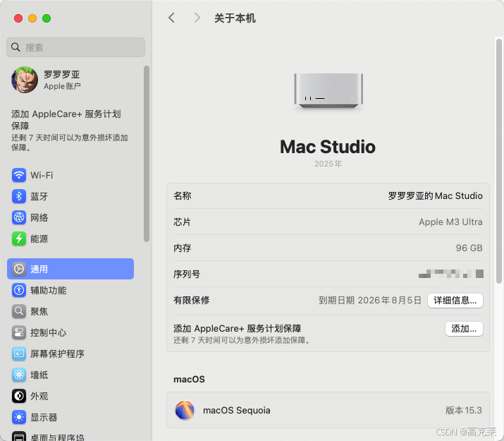Select 控制中心 in the sidebar
This screenshot has width=504, height=441.
pos(48,332)
